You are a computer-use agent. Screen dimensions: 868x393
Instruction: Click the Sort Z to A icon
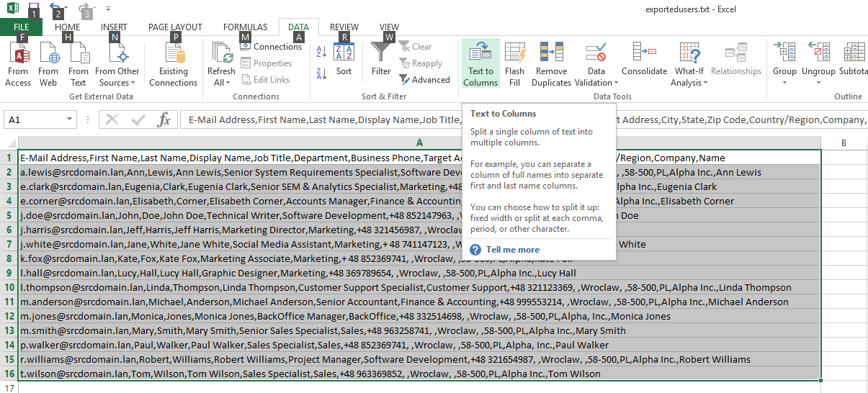click(x=321, y=73)
